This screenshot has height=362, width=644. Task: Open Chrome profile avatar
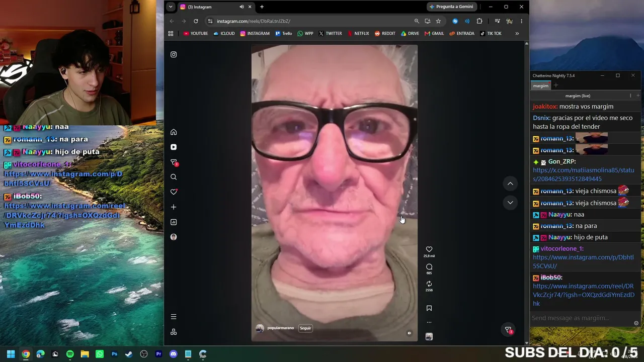pyautogui.click(x=509, y=21)
